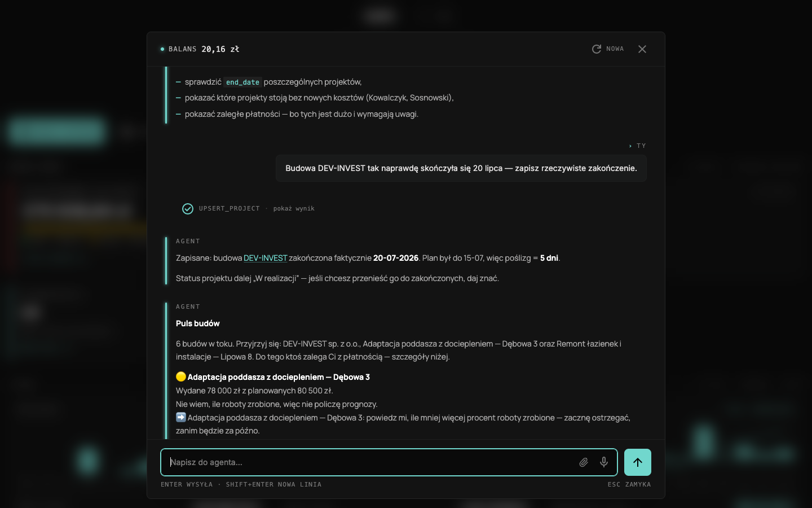This screenshot has width=812, height=508.
Task: Click the Dębowa 3 project heading
Action: click(279, 377)
